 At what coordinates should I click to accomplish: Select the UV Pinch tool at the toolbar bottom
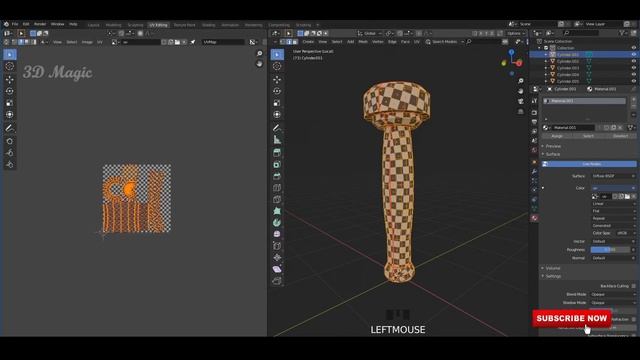pyautogui.click(x=10, y=164)
